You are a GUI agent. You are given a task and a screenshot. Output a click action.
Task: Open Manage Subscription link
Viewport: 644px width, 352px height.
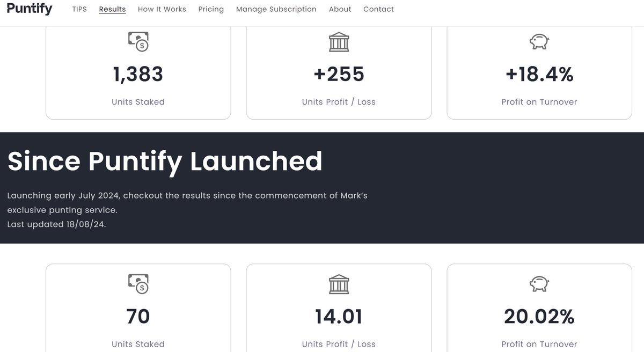coord(276,9)
